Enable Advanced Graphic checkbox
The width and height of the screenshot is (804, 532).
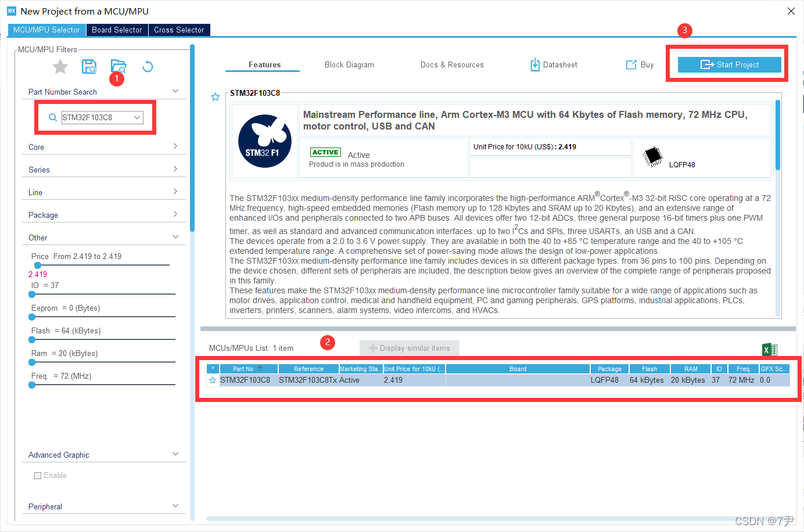[38, 476]
